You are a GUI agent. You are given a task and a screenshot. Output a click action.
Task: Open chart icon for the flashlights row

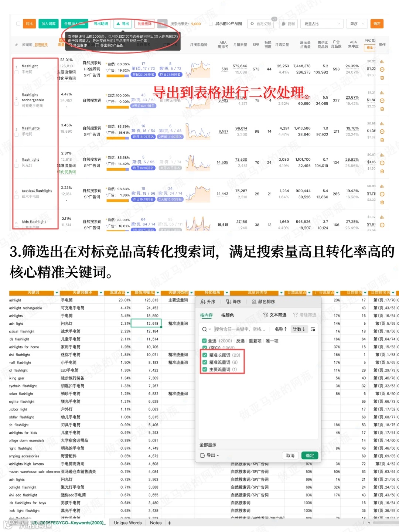(382, 124)
